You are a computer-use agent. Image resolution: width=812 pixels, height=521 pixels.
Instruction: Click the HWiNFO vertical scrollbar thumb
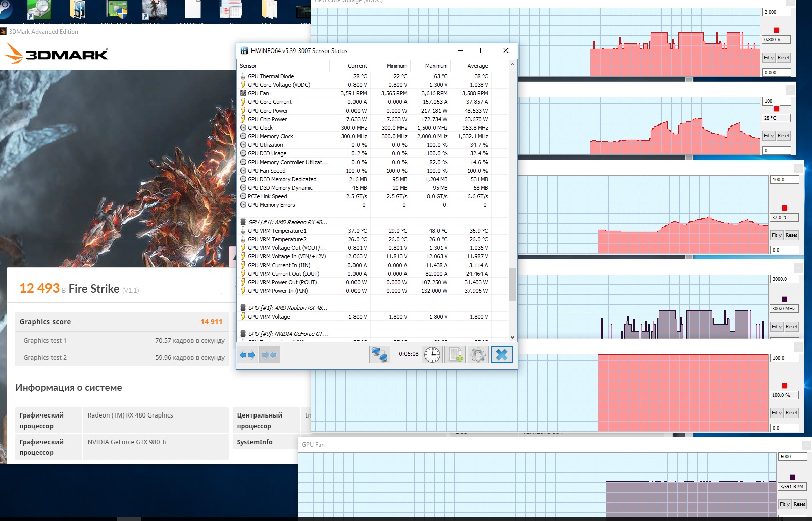(x=512, y=284)
